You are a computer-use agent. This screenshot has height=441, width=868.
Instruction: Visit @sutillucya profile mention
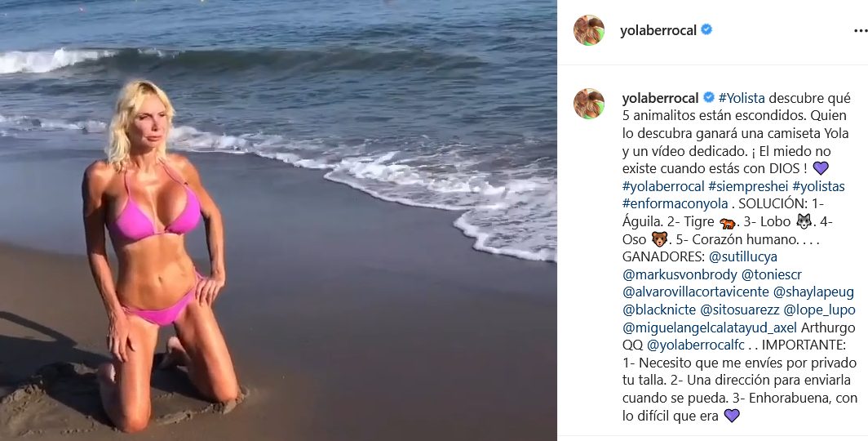(743, 256)
